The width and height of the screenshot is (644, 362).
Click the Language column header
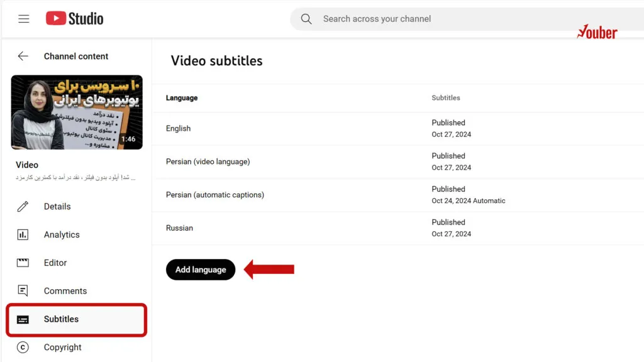pos(182,97)
